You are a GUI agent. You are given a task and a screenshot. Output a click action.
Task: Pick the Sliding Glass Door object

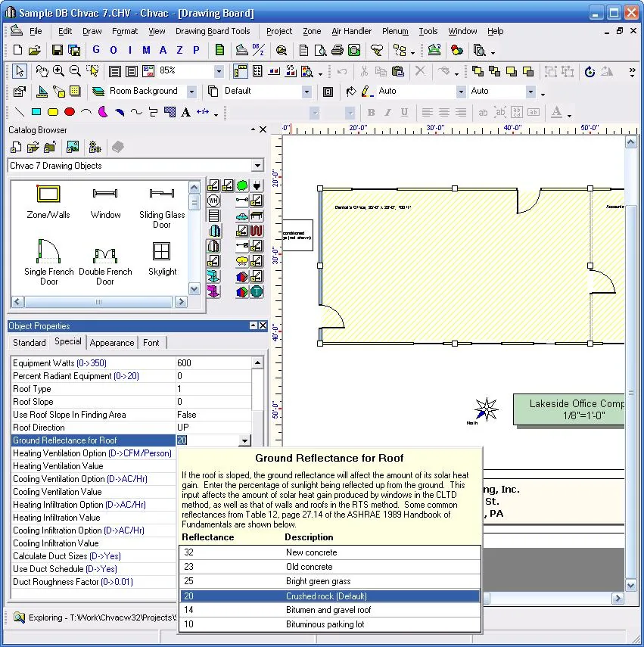[x=162, y=207]
